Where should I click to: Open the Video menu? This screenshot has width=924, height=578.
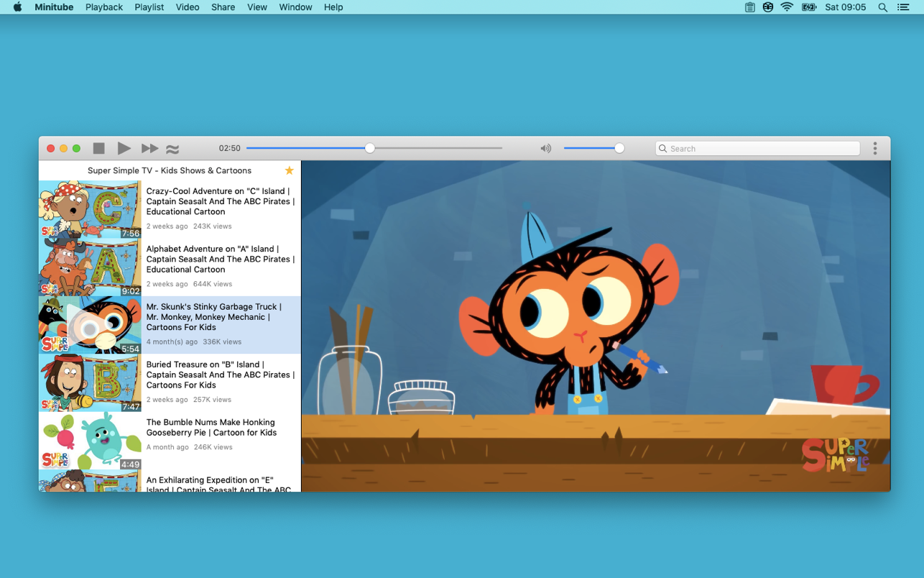pos(188,7)
